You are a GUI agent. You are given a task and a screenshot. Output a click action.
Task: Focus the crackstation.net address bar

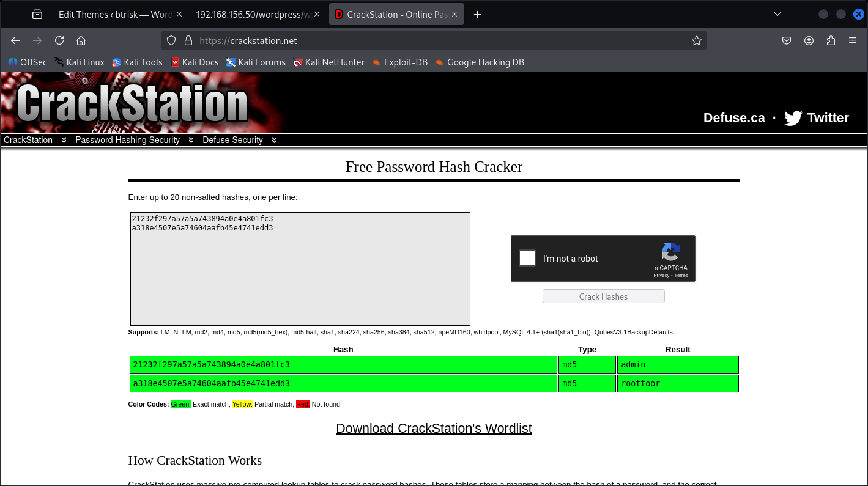[434, 40]
